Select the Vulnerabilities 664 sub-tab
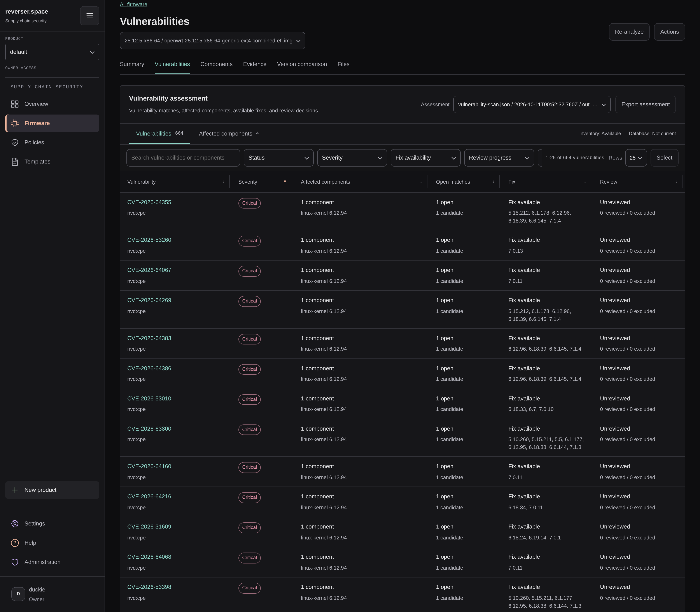This screenshot has width=700, height=612. (x=159, y=134)
